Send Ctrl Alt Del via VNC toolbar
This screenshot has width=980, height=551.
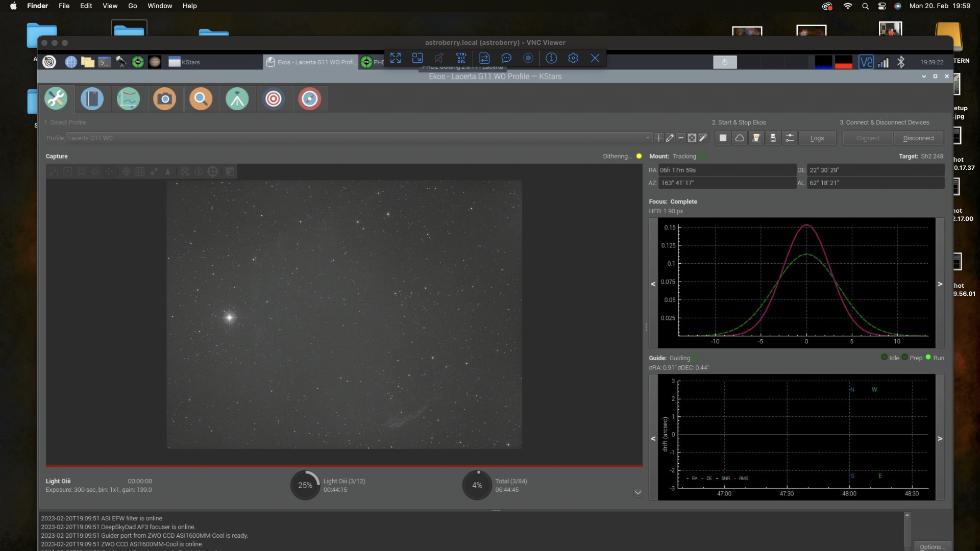point(461,58)
